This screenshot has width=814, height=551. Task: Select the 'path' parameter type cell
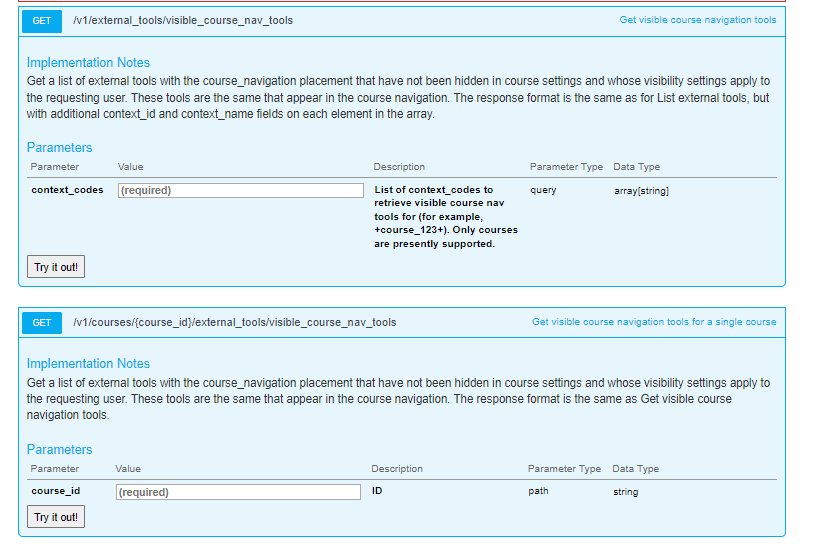[x=538, y=491]
